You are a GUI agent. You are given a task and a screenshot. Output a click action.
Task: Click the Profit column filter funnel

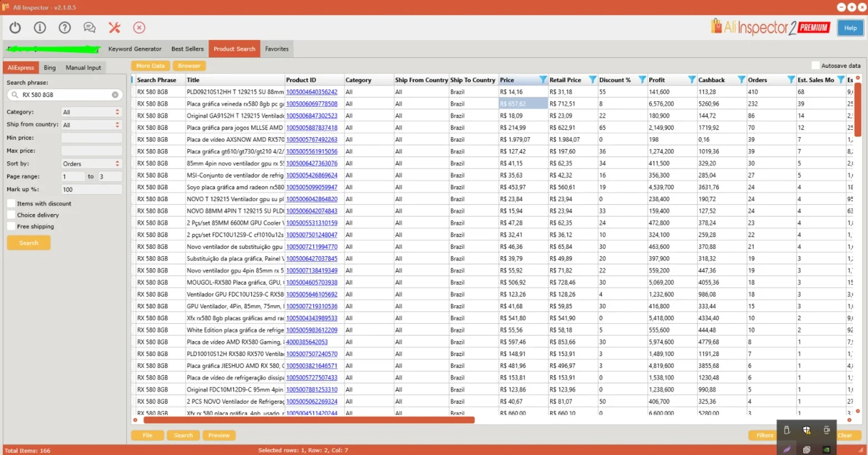point(692,80)
